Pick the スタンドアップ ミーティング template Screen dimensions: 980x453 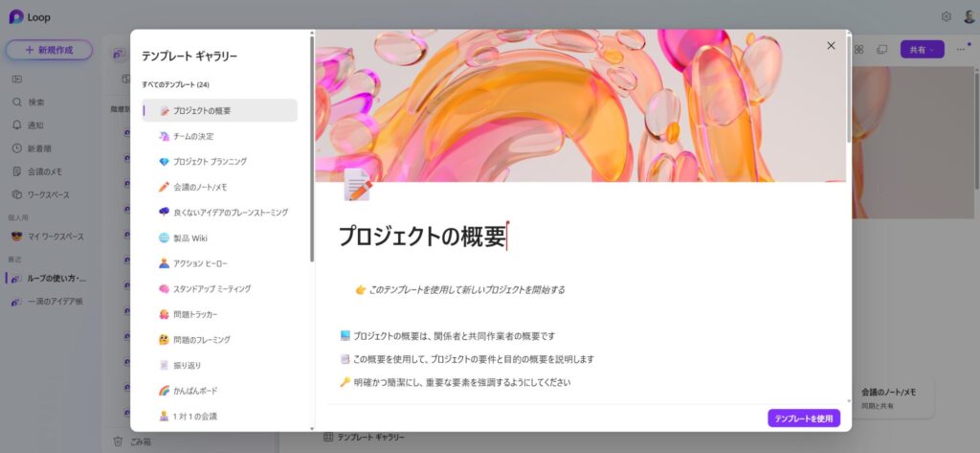point(212,288)
